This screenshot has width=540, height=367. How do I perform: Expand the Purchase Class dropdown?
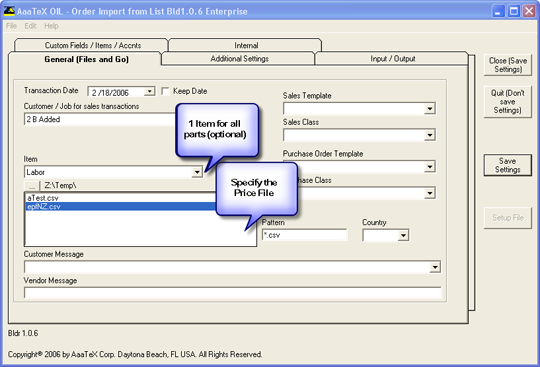(x=429, y=193)
